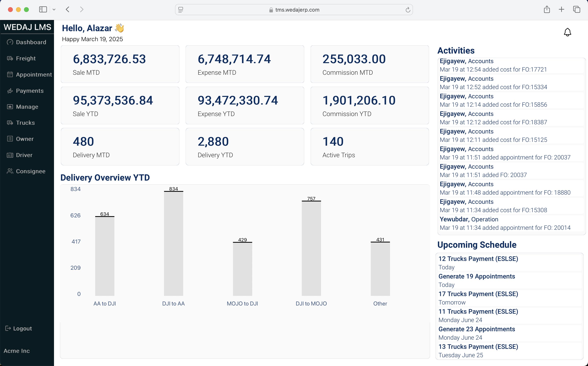
Task: Click the Appointment calendar icon
Action: pos(10,75)
